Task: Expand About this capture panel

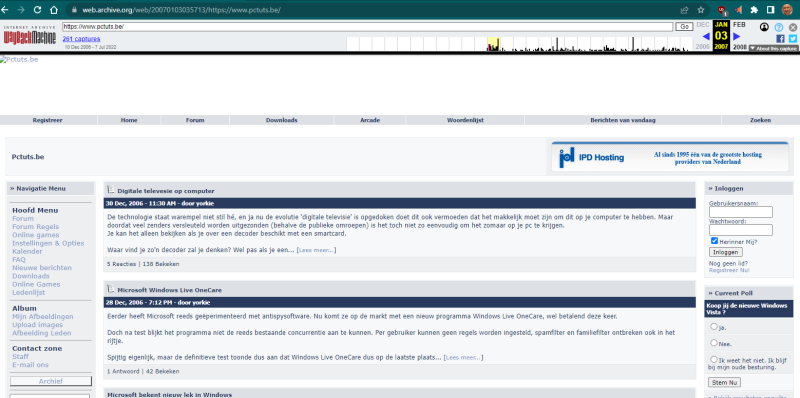Action: [773, 48]
